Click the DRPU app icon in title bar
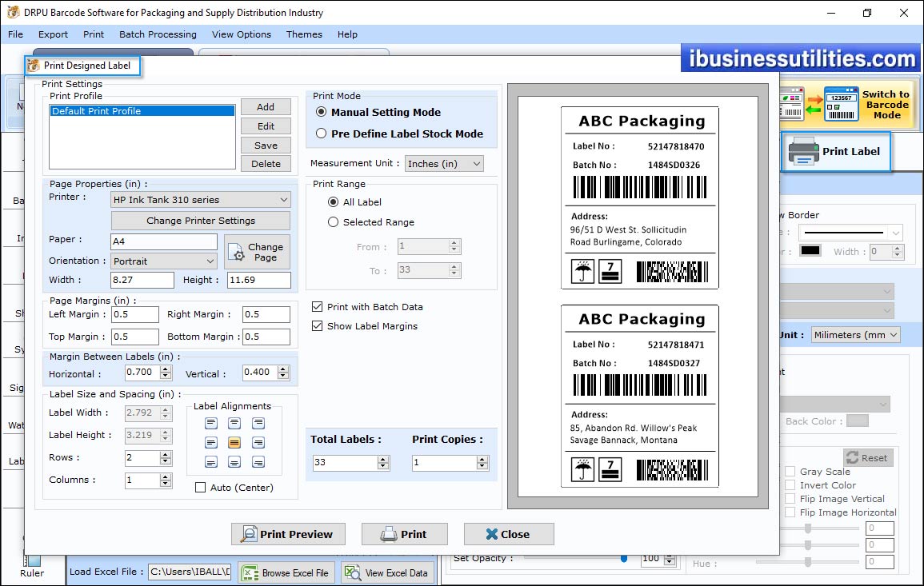Viewport: 924px width, 586px height. tap(13, 12)
